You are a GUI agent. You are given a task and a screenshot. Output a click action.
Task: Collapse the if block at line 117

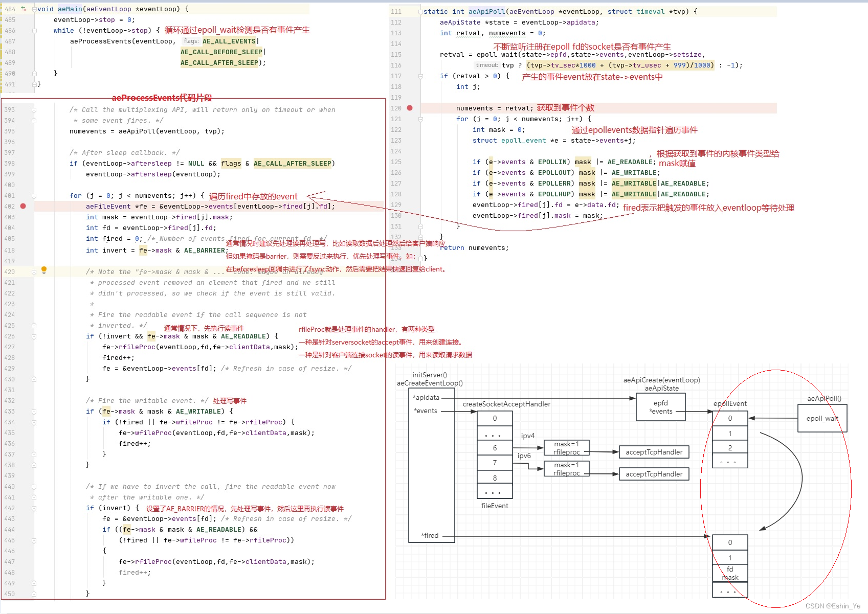(420, 76)
